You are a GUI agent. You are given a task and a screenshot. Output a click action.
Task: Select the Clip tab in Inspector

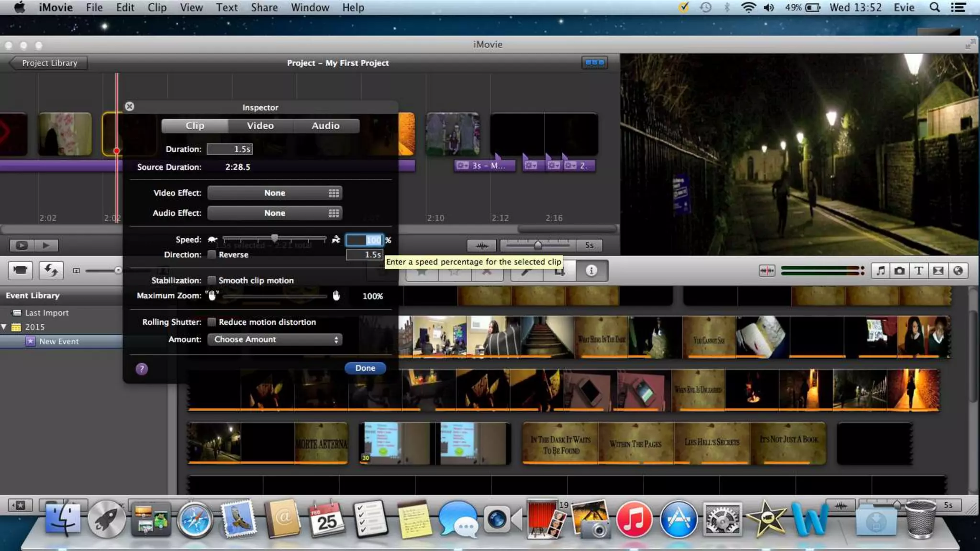point(195,126)
